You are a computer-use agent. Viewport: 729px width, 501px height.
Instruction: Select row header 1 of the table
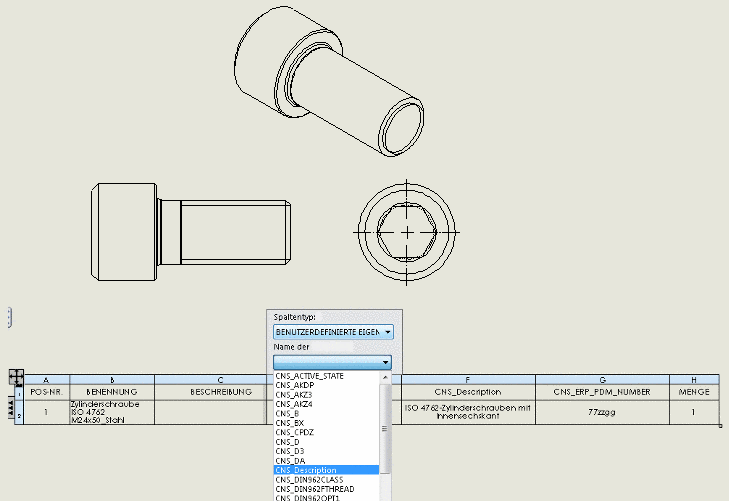19,393
